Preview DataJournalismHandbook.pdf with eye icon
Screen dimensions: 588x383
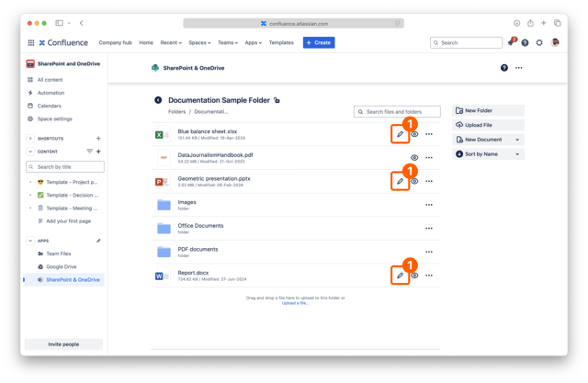(414, 158)
